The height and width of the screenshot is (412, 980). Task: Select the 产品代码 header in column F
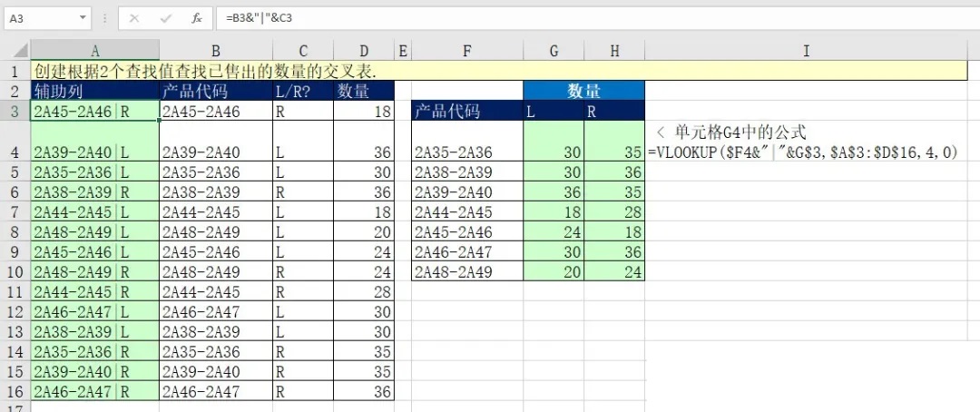(x=466, y=112)
